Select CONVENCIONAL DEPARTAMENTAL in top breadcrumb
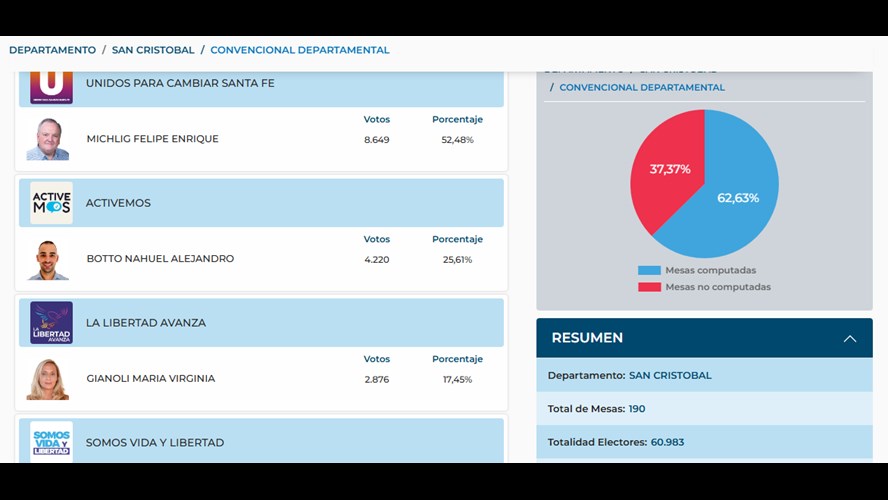Image resolution: width=888 pixels, height=500 pixels. 300,50
